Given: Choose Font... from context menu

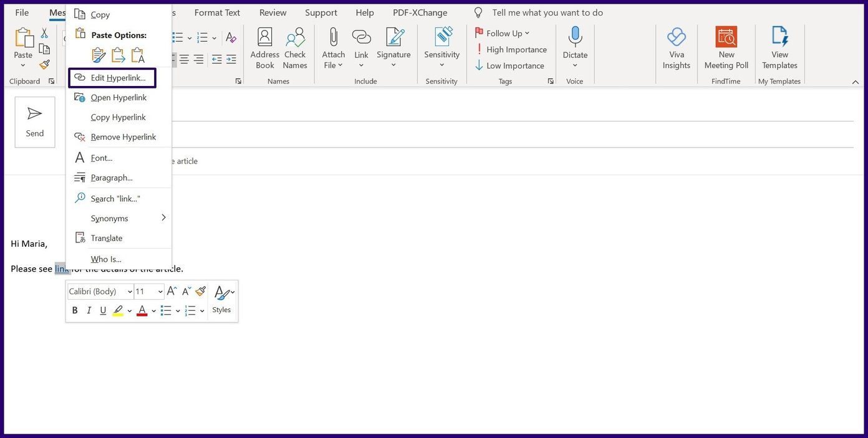Looking at the screenshot, I should click(x=118, y=158).
